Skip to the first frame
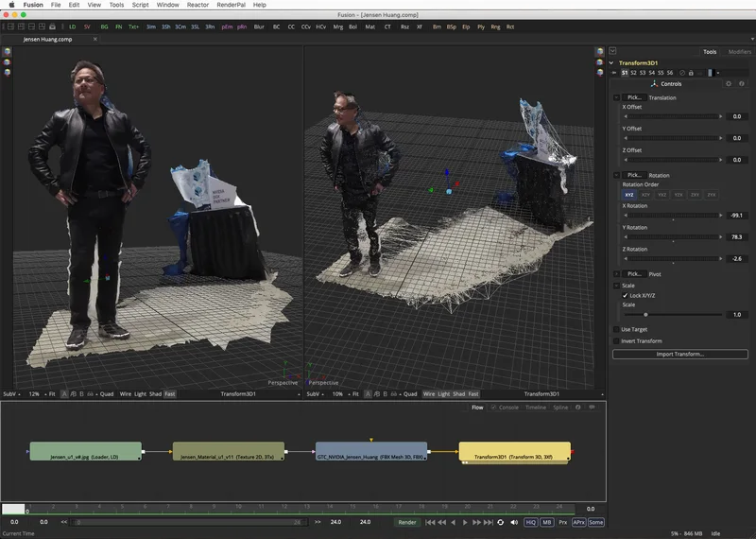This screenshot has height=539, width=756. [430, 522]
